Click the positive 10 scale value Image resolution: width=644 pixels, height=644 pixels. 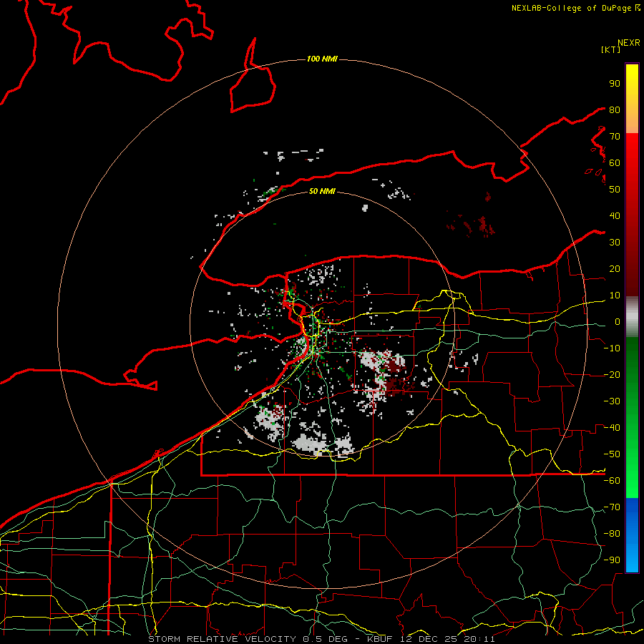point(615,296)
